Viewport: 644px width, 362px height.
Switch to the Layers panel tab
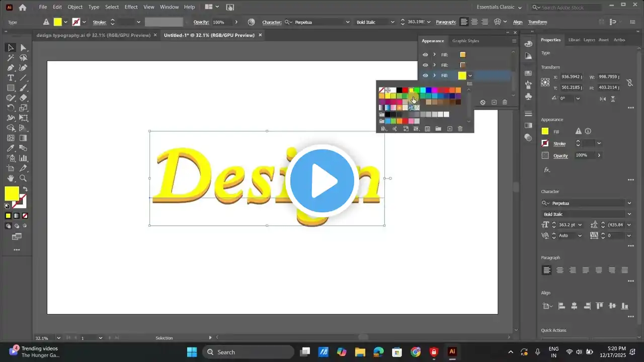(589, 40)
